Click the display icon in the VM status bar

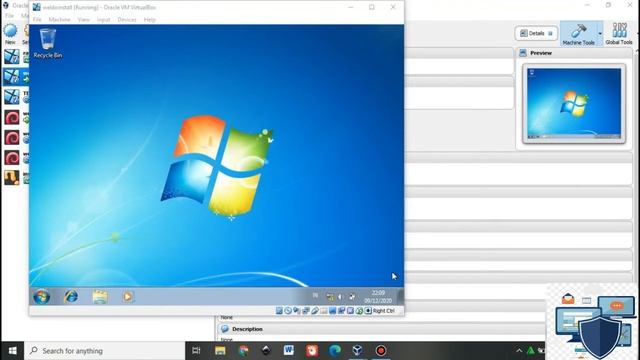click(333, 311)
